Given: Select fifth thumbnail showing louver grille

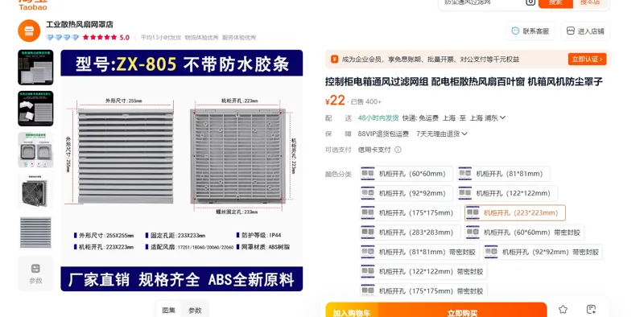Looking at the screenshot, I should [x=35, y=233].
